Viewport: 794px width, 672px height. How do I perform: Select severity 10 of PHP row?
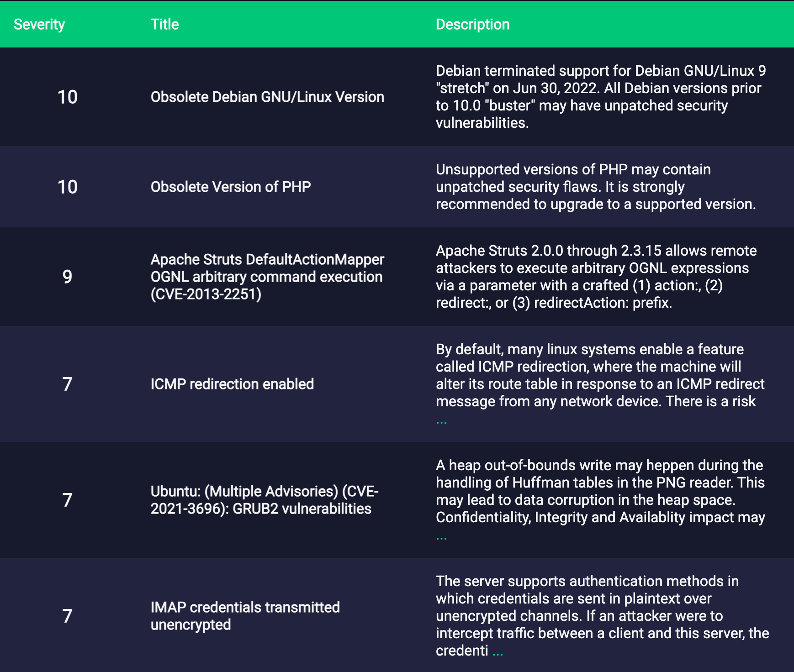67,187
